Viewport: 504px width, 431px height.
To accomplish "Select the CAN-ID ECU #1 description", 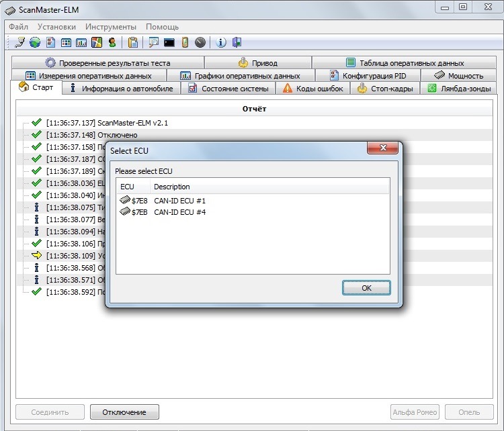I will point(179,201).
